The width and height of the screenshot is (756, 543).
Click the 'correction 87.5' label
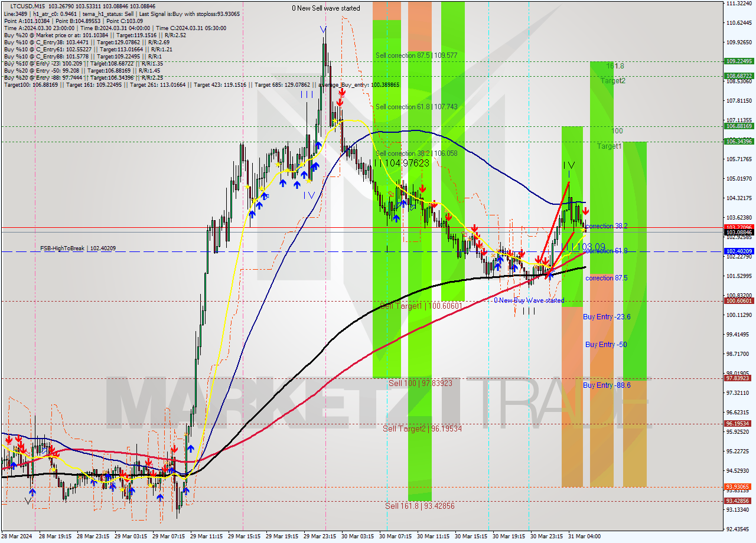[607, 278]
